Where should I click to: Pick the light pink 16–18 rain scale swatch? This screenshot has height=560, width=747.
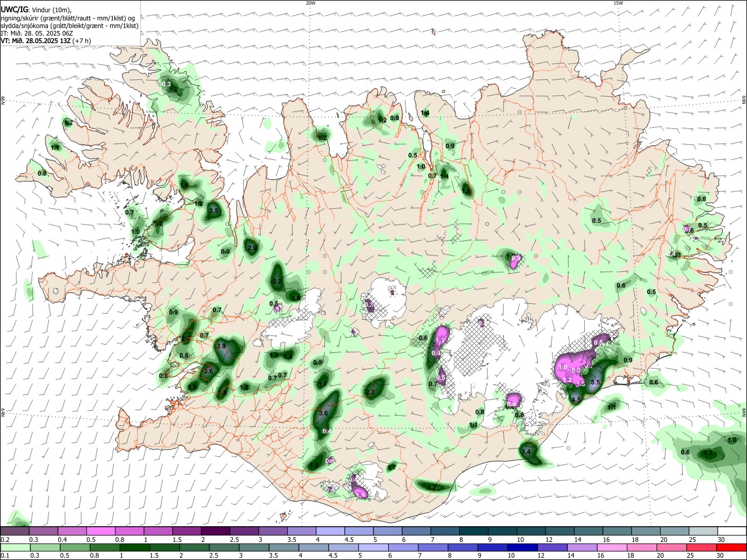(611, 547)
